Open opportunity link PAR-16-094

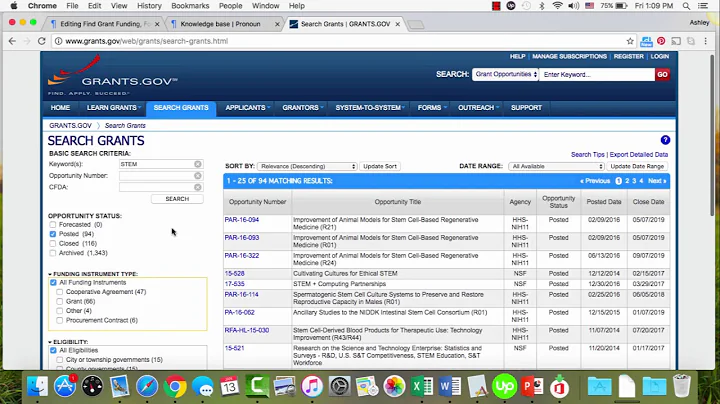pyautogui.click(x=242, y=220)
